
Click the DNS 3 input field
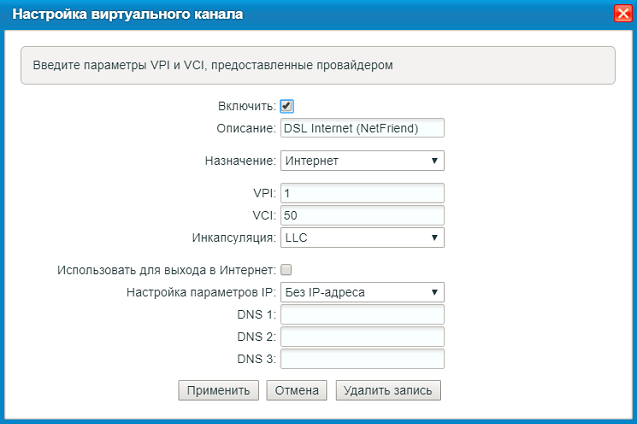coord(362,359)
